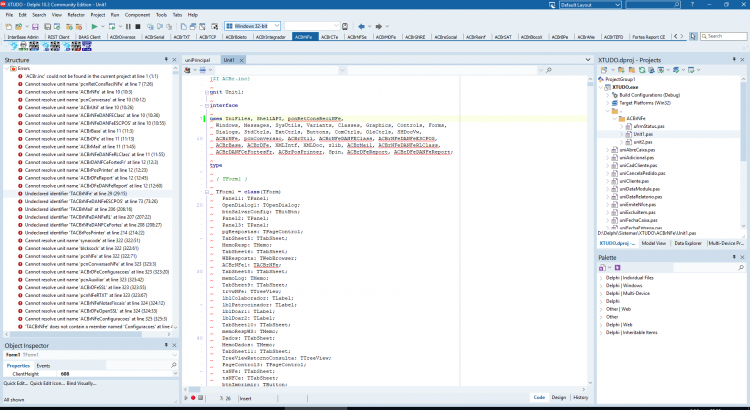
Task: Click the component selection arrow cursor icon
Action: tap(693, 36)
